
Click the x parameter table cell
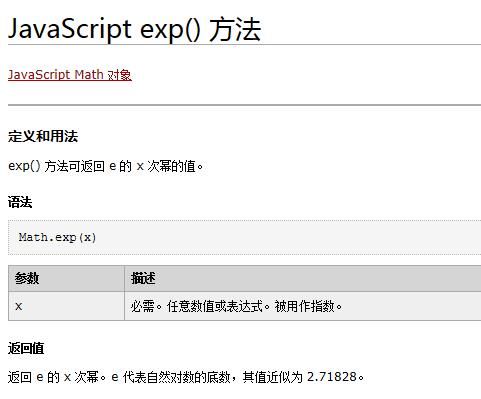[66, 306]
